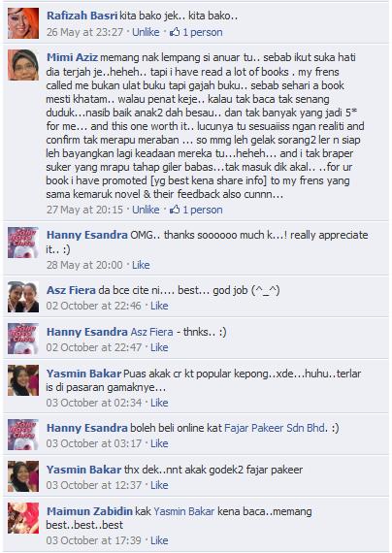Unlike Mimi Aziz's comment from 27 May

click(146, 210)
